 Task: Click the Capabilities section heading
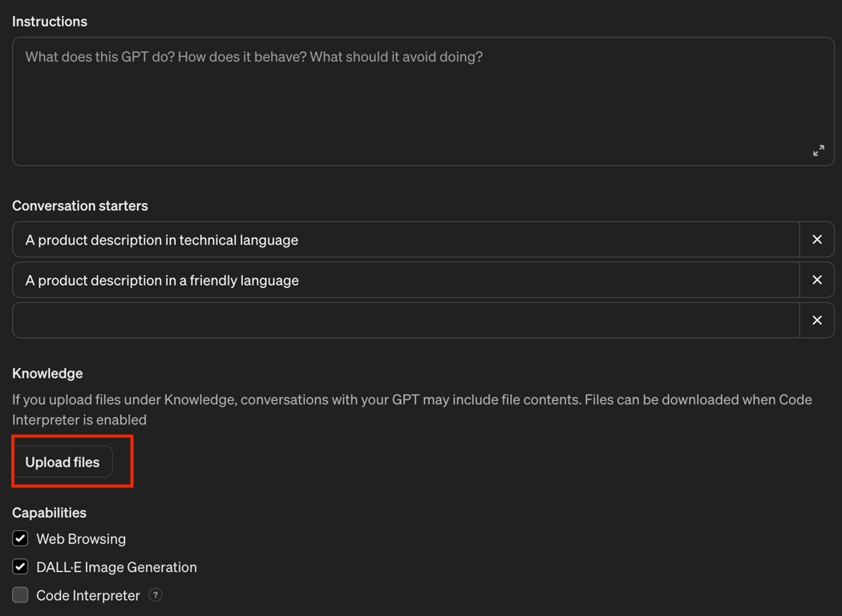(x=49, y=513)
